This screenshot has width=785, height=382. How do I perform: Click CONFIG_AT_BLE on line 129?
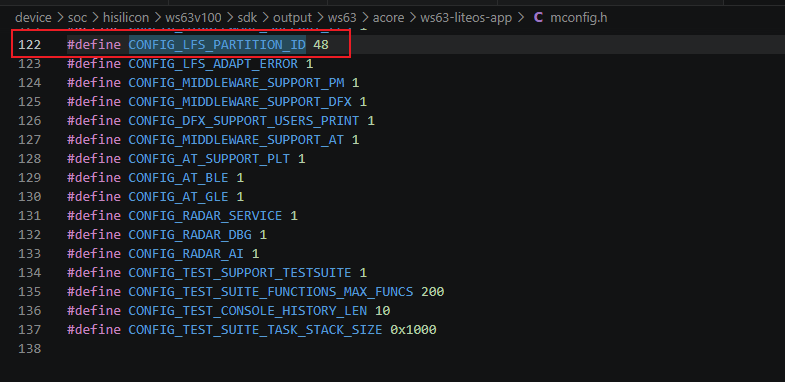click(x=178, y=178)
